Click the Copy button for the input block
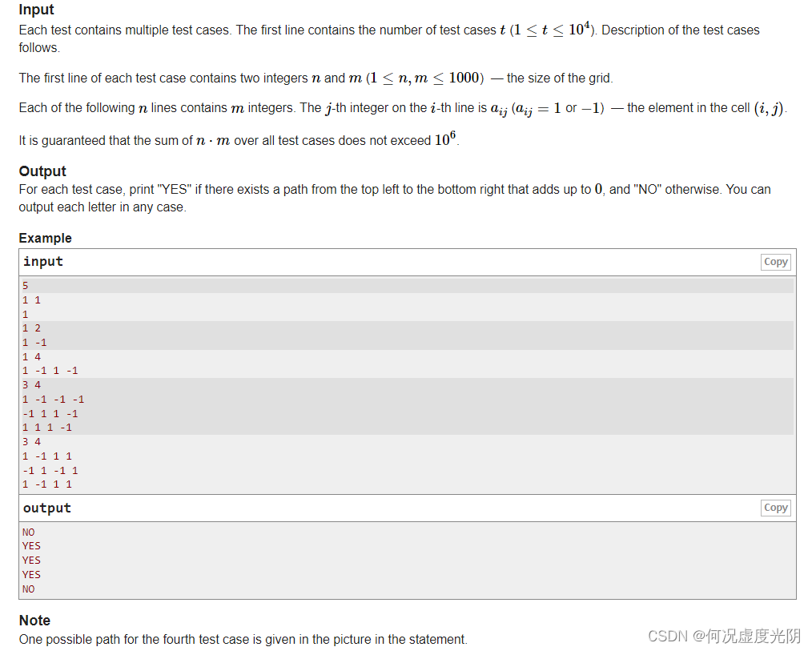The height and width of the screenshot is (651, 812). pos(774,262)
